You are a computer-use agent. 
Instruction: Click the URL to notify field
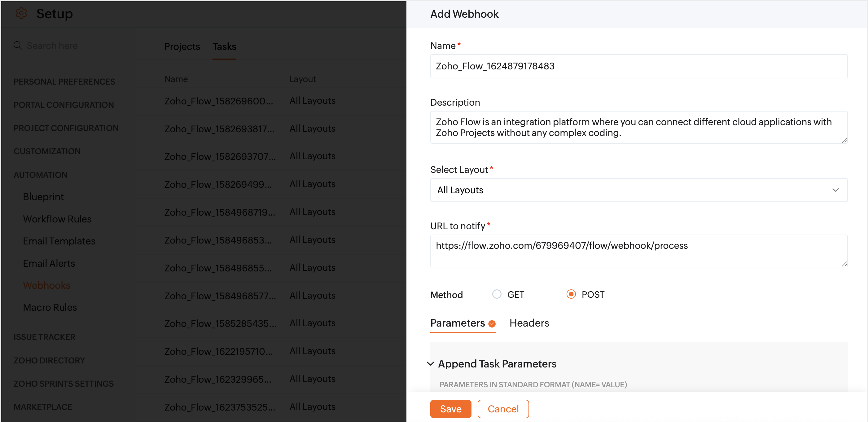(638, 250)
